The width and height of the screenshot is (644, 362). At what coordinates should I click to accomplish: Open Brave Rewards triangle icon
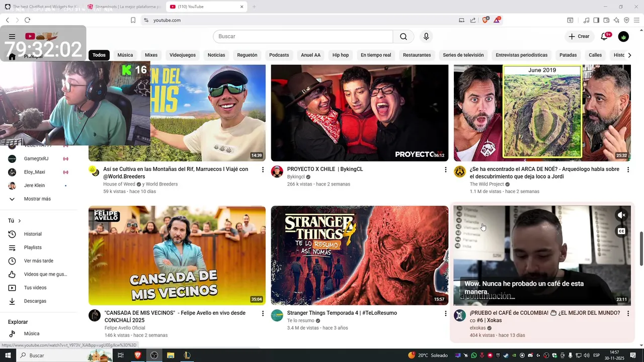497,20
